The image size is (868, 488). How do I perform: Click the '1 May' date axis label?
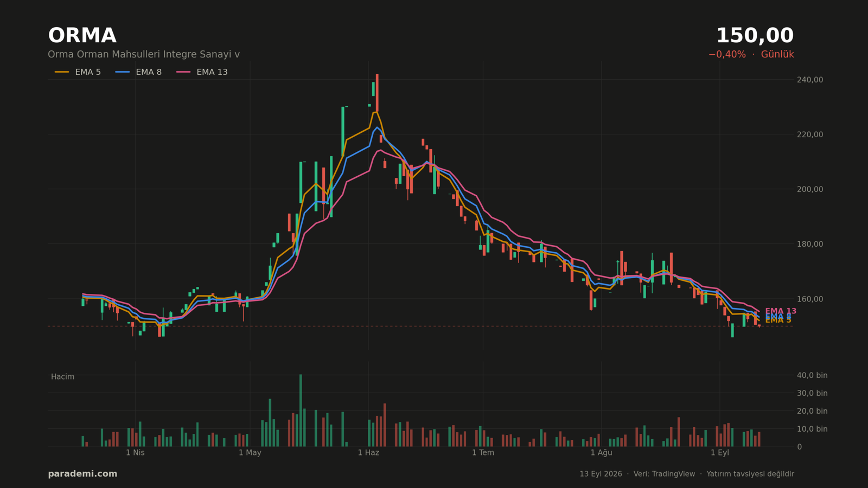pyautogui.click(x=250, y=453)
